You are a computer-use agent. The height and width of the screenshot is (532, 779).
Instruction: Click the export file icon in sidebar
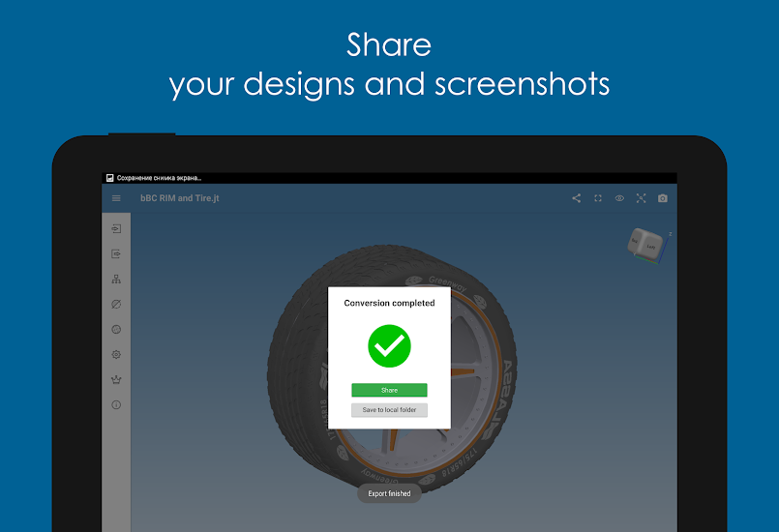click(116, 254)
